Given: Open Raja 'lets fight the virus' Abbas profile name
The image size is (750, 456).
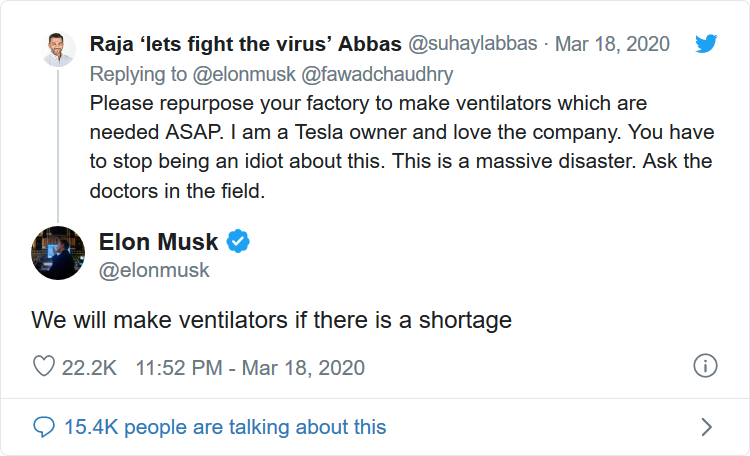Looking at the screenshot, I should click(246, 45).
